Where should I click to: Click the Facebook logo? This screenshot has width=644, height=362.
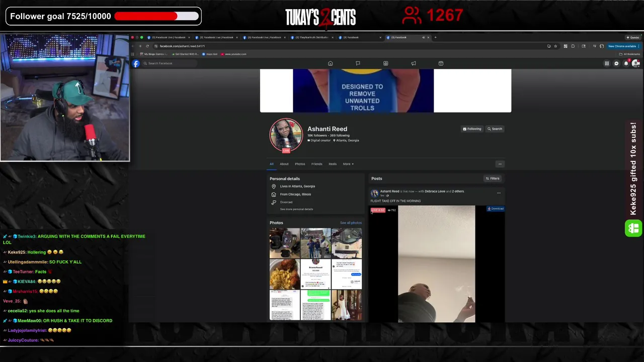tap(136, 63)
